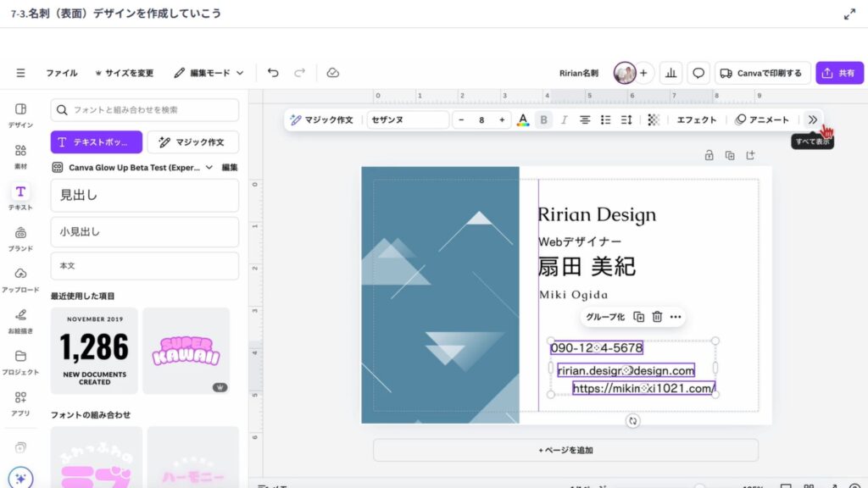Increase font size with plus
This screenshot has height=488, width=868.
[502, 119]
